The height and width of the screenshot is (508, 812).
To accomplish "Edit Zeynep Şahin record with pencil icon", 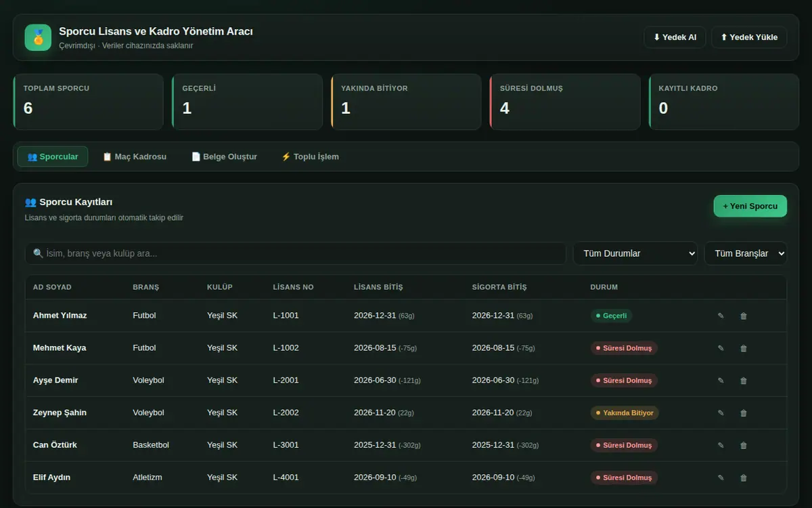I will (x=721, y=413).
